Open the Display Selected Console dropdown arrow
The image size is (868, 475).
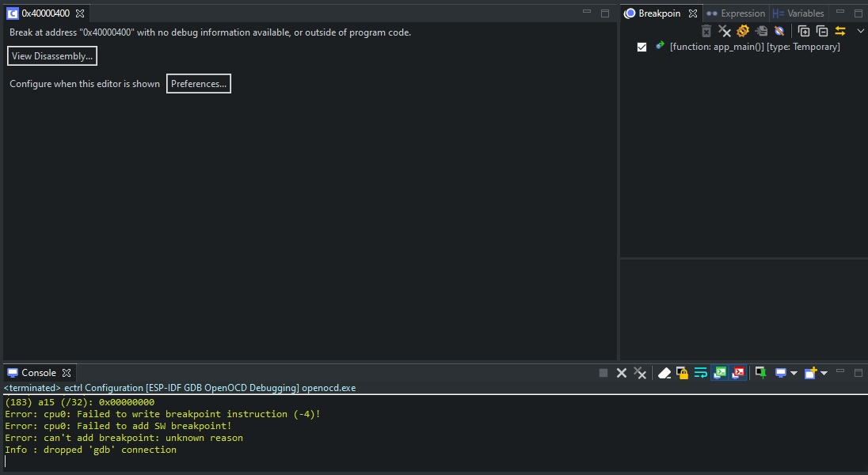794,373
